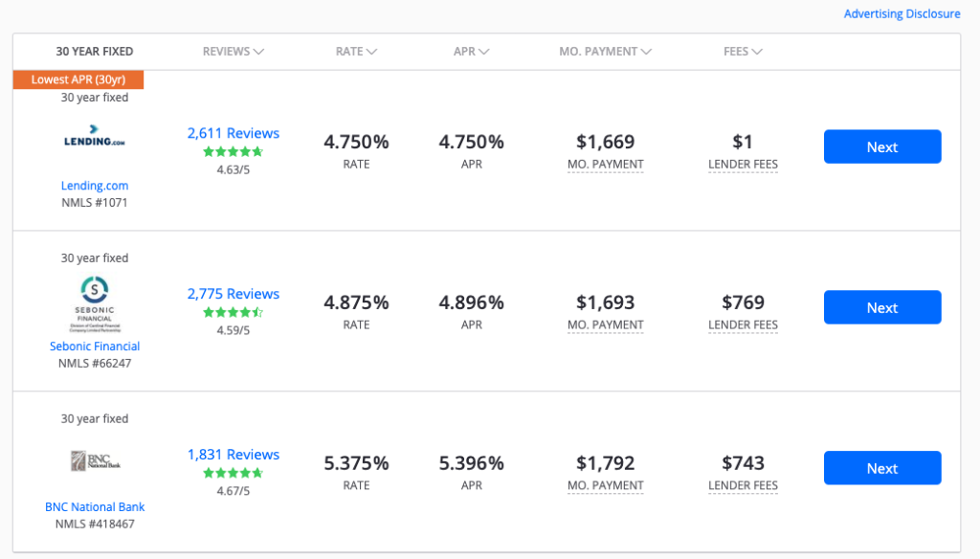Click the BNC National Bank logo
Viewport: 980px width, 559px height.
[x=94, y=462]
